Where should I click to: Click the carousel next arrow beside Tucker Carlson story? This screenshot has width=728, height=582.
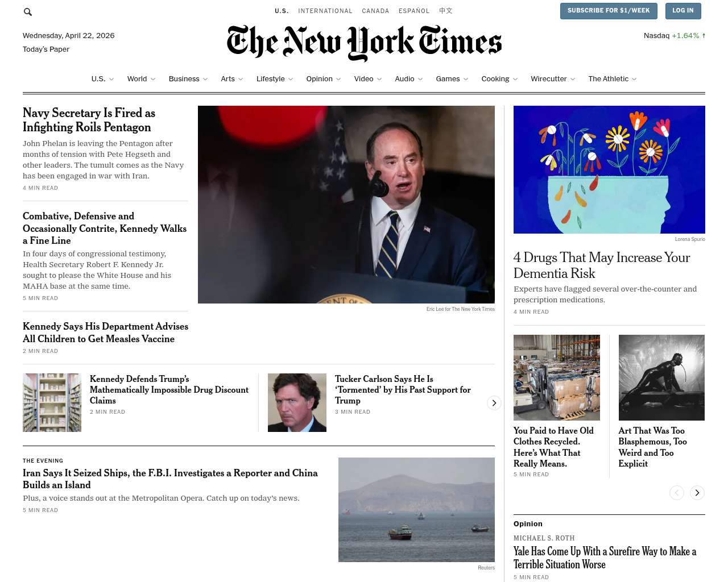494,403
